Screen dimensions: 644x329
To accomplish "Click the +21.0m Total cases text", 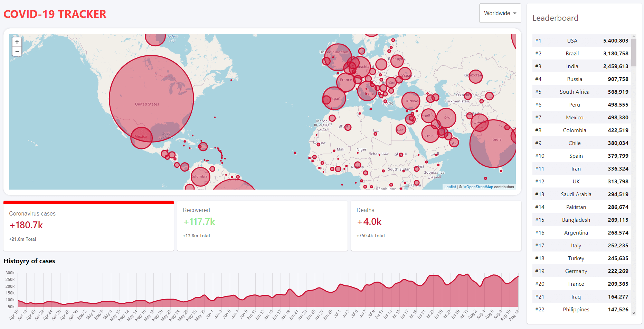I will (22, 239).
